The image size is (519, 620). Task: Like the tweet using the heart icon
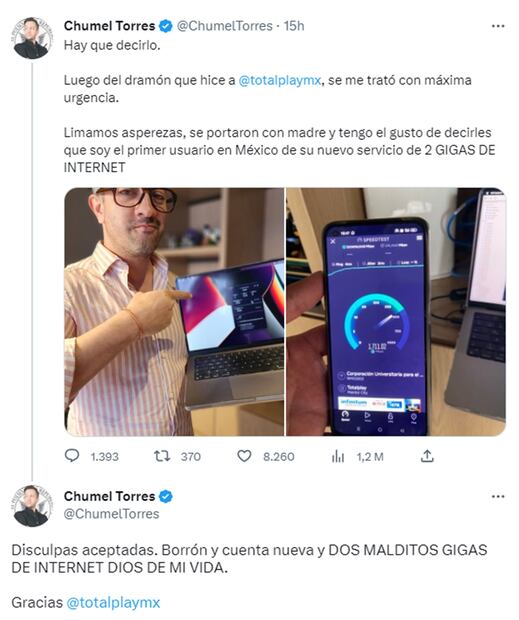244,456
